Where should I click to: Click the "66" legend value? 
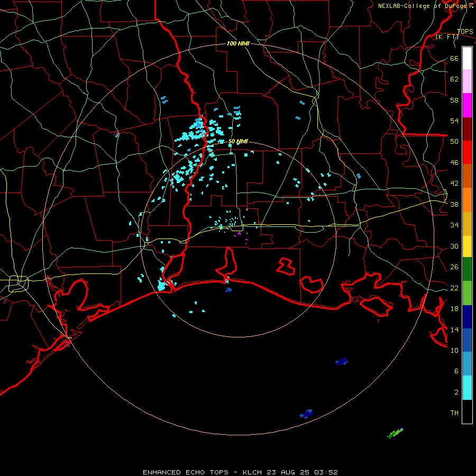pos(454,58)
